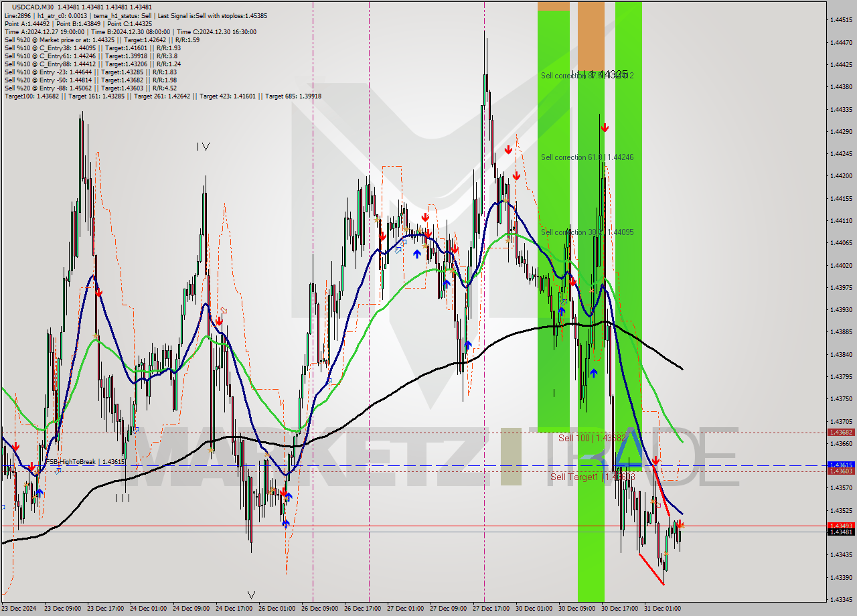Image resolution: width=857 pixels, height=616 pixels.
Task: Select the '30 Dec 01:00' time axis label
Action: point(533,609)
